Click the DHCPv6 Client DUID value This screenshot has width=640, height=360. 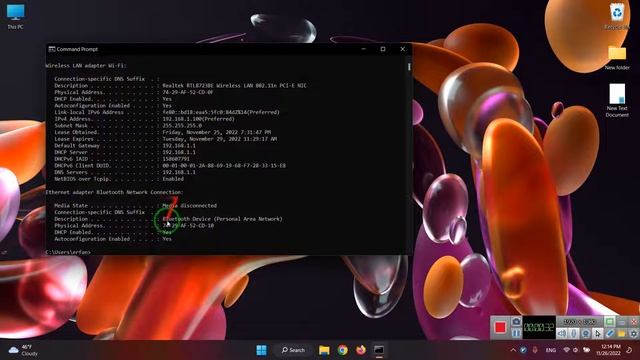click(x=224, y=165)
